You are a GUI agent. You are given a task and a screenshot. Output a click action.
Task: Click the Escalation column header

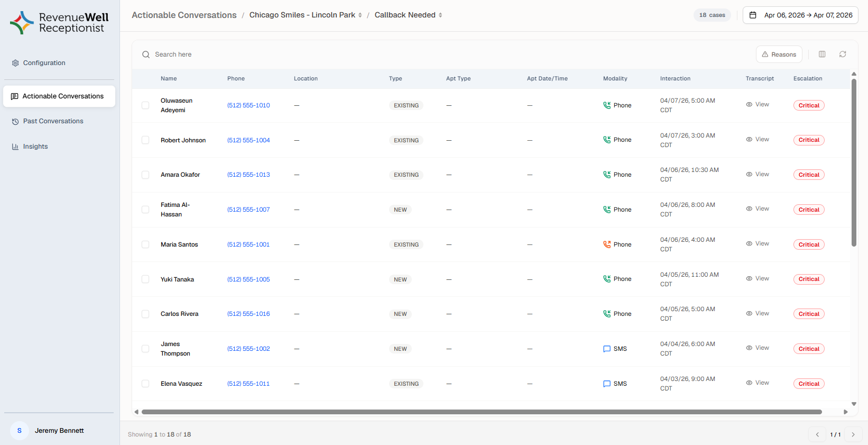coord(808,78)
